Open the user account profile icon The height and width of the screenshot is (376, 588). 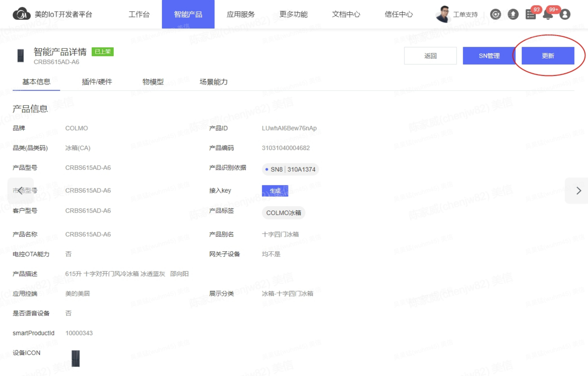point(565,14)
